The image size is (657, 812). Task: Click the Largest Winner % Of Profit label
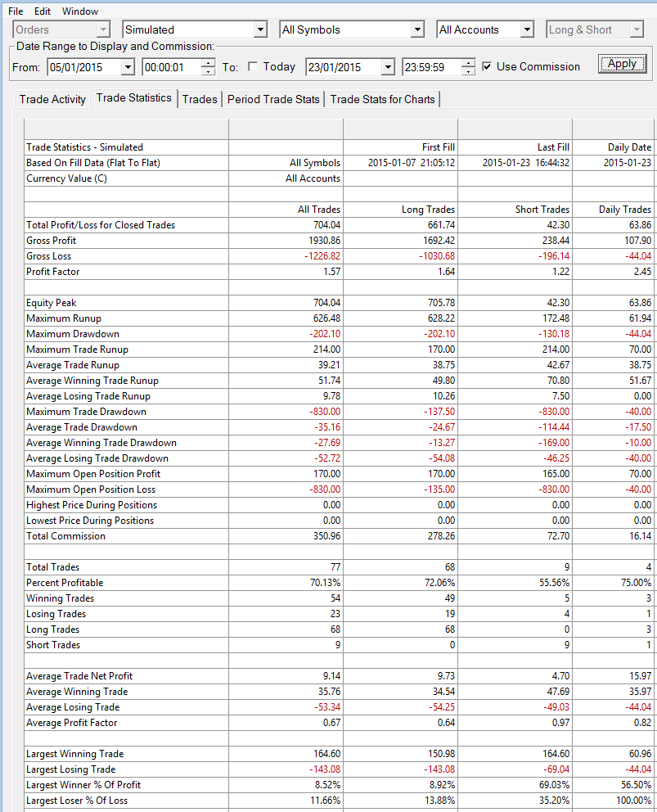(83, 784)
